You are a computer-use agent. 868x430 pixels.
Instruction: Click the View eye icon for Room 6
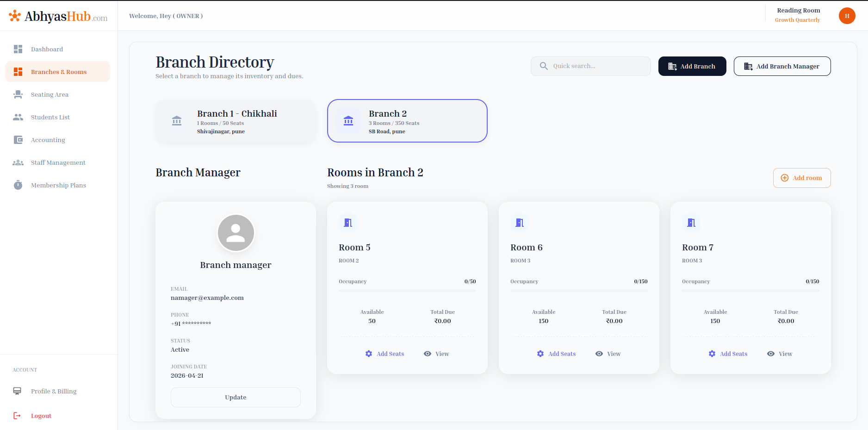[599, 354]
